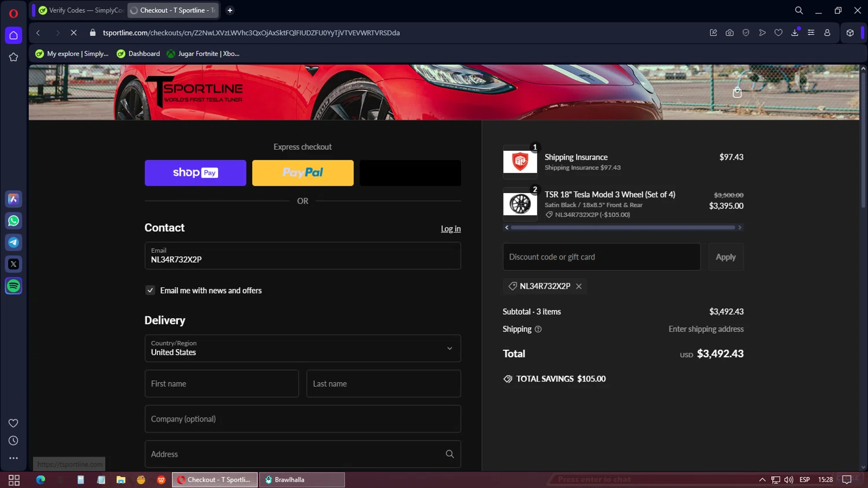This screenshot has width=868, height=488.
Task: Open Spotify in the sidebar
Action: point(13,286)
